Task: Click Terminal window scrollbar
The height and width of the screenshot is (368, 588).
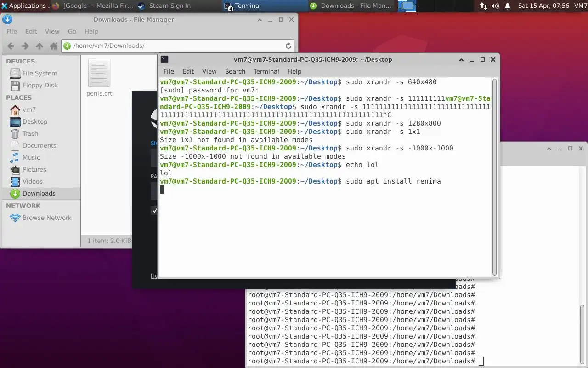Action: (x=495, y=177)
